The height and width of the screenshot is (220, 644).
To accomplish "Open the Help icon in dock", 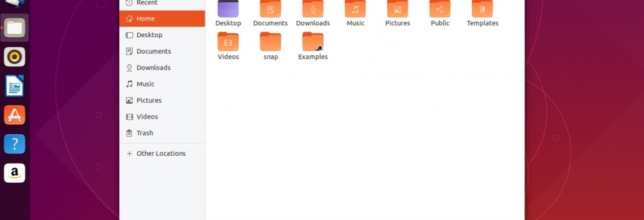I will tap(14, 144).
